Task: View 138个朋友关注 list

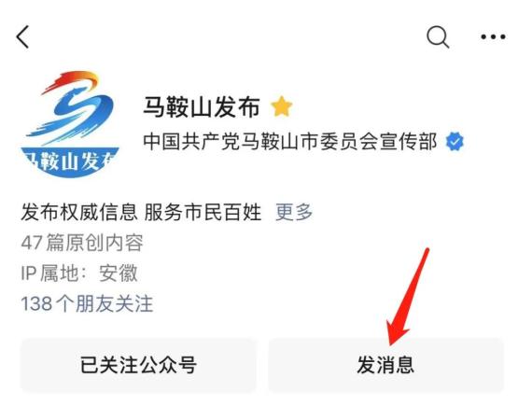Action: (x=87, y=303)
